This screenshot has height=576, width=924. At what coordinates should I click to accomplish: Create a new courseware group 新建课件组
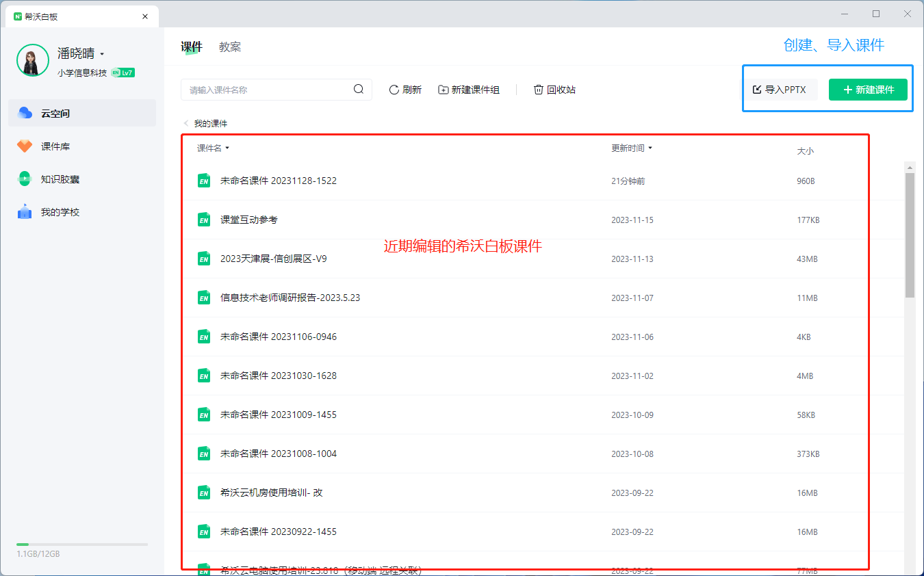pos(469,90)
